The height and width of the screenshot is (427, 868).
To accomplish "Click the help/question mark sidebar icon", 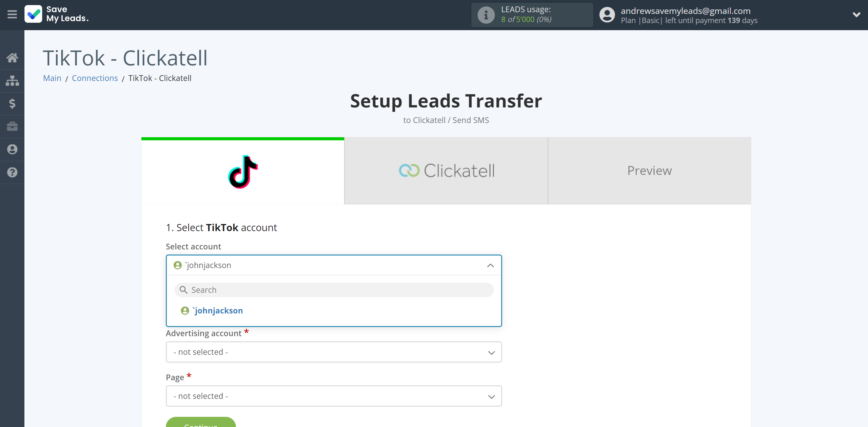I will point(12,171).
